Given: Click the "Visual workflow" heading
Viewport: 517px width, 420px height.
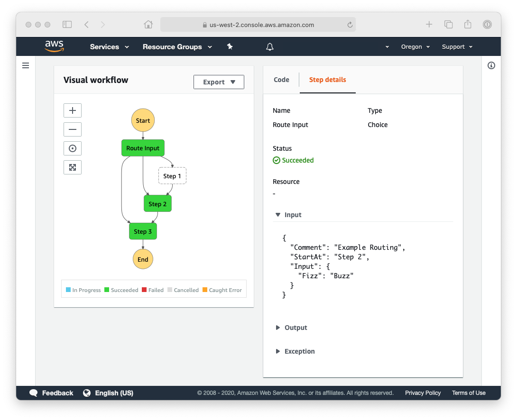Looking at the screenshot, I should click(96, 80).
